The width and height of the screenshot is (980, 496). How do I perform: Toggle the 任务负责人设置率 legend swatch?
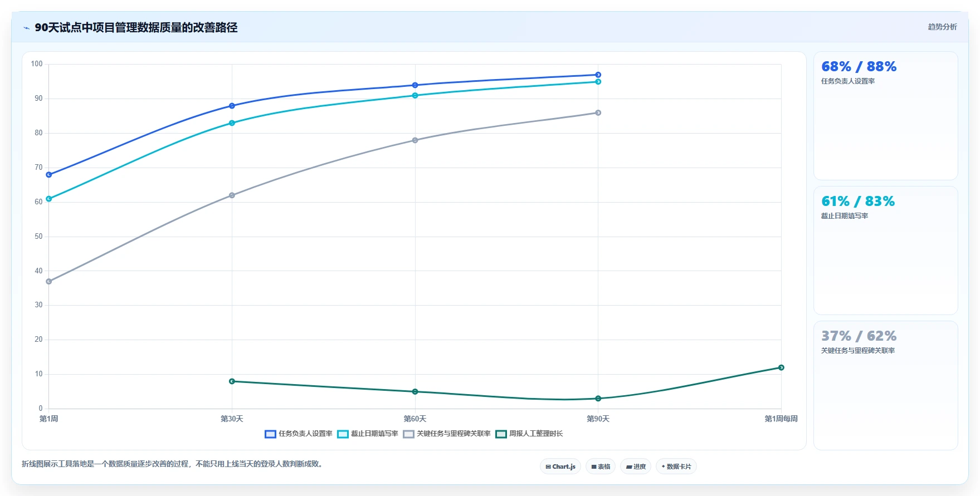[270, 434]
